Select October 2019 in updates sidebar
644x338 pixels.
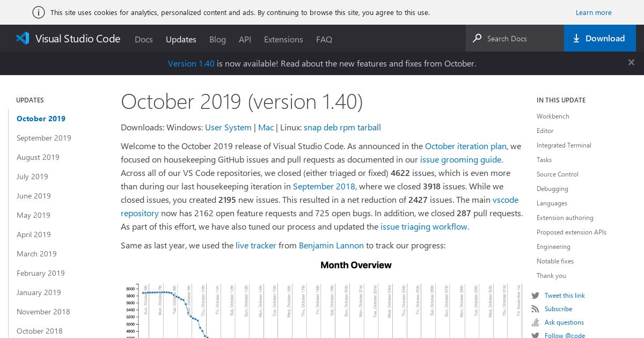[x=41, y=119]
